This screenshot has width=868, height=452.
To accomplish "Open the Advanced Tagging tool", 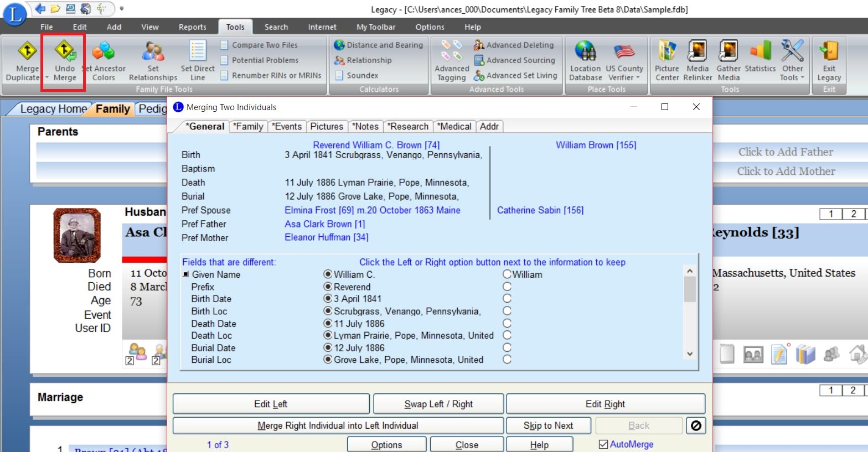I will [x=452, y=61].
